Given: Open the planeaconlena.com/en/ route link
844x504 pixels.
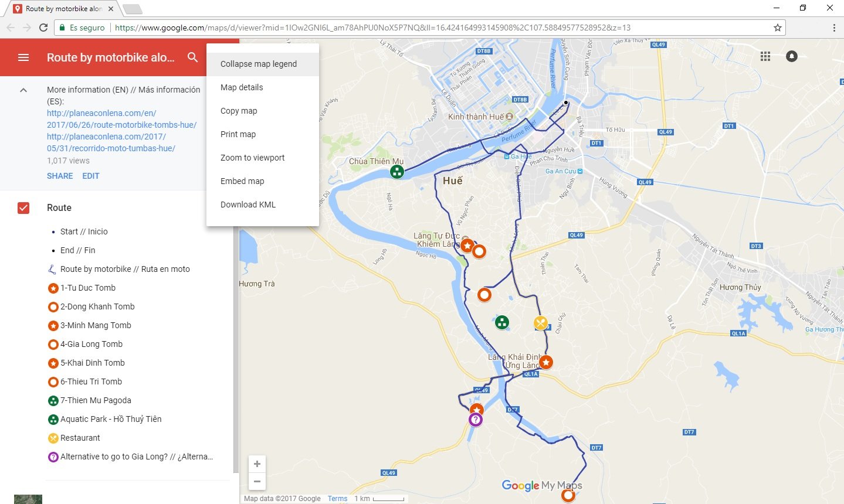Looking at the screenshot, I should click(x=121, y=119).
